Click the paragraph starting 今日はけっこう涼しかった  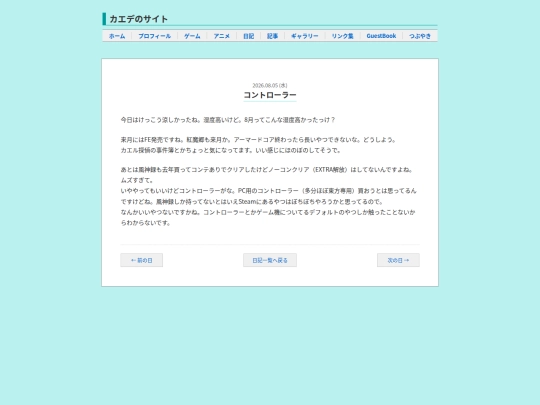(x=228, y=120)
